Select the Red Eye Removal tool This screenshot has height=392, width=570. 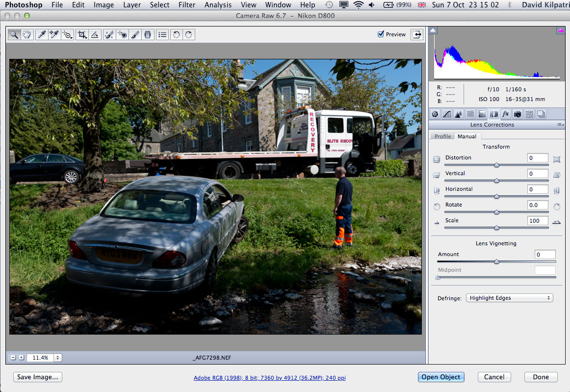[122, 34]
